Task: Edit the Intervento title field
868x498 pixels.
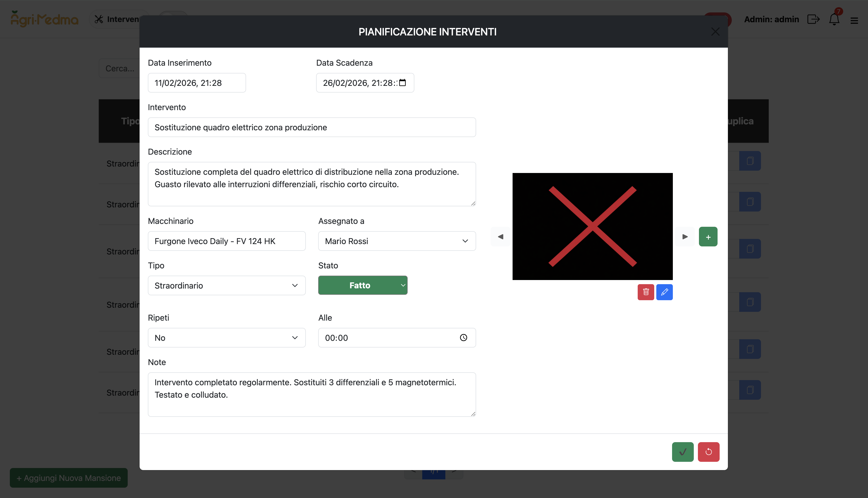Action: [x=312, y=127]
